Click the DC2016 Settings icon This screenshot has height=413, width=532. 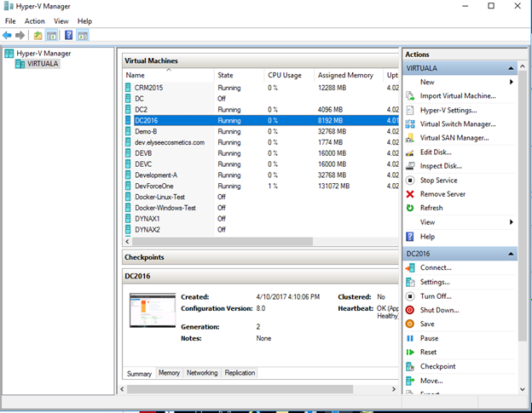[x=410, y=282]
